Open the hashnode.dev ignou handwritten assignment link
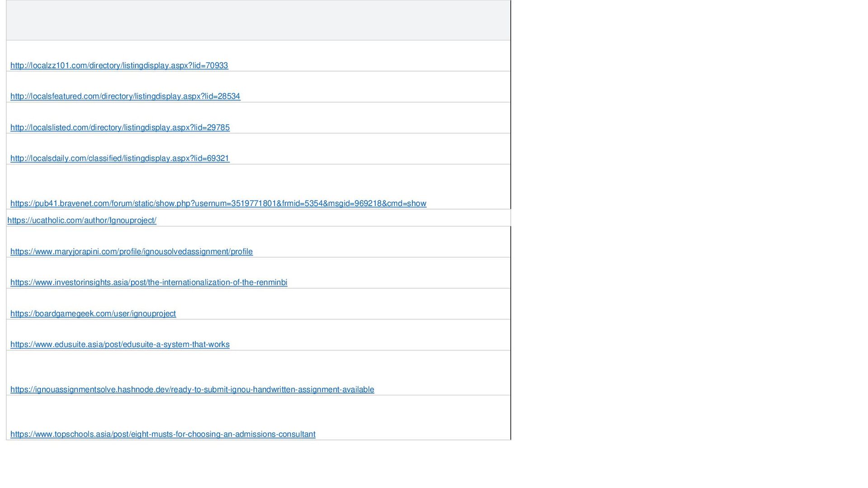Screen dimensions: 868x488 192,389
